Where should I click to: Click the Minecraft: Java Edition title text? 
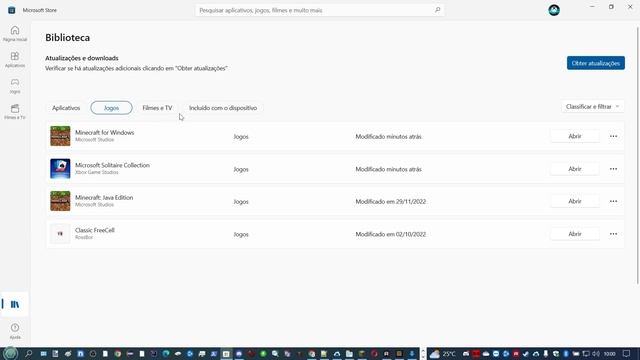click(104, 198)
